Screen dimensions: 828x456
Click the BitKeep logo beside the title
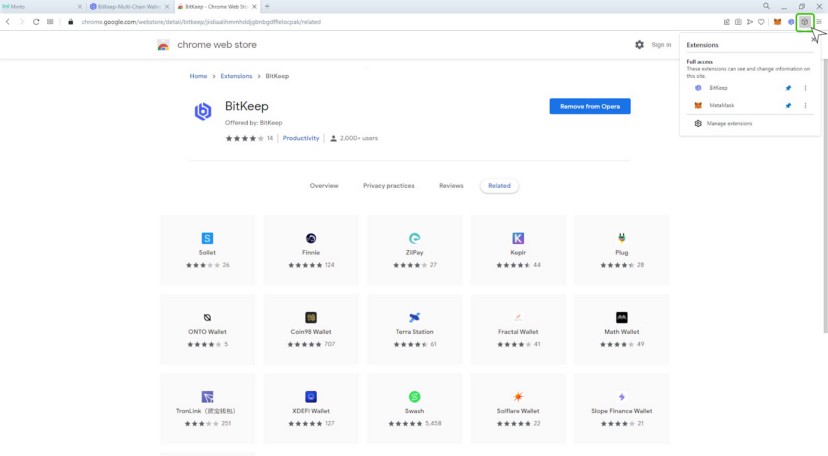tap(203, 111)
